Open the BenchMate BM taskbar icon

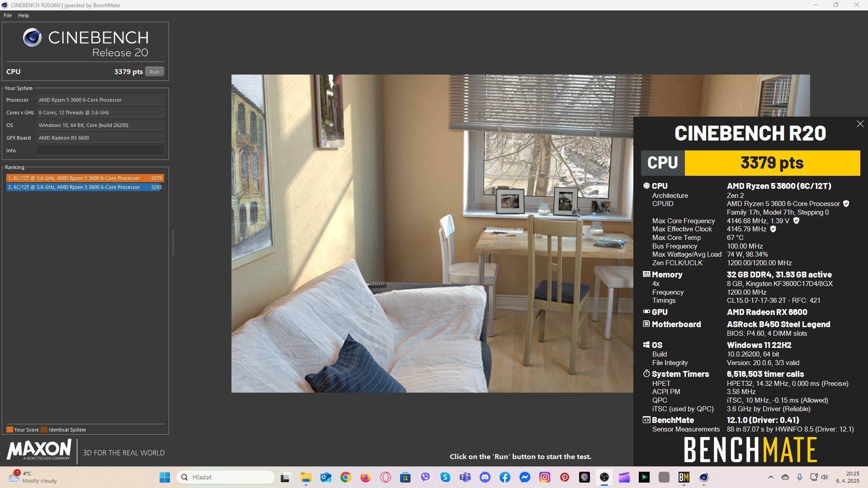click(684, 477)
